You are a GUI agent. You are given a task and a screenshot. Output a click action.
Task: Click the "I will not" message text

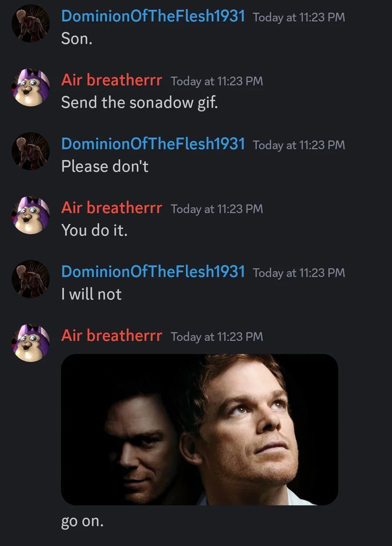tap(91, 294)
